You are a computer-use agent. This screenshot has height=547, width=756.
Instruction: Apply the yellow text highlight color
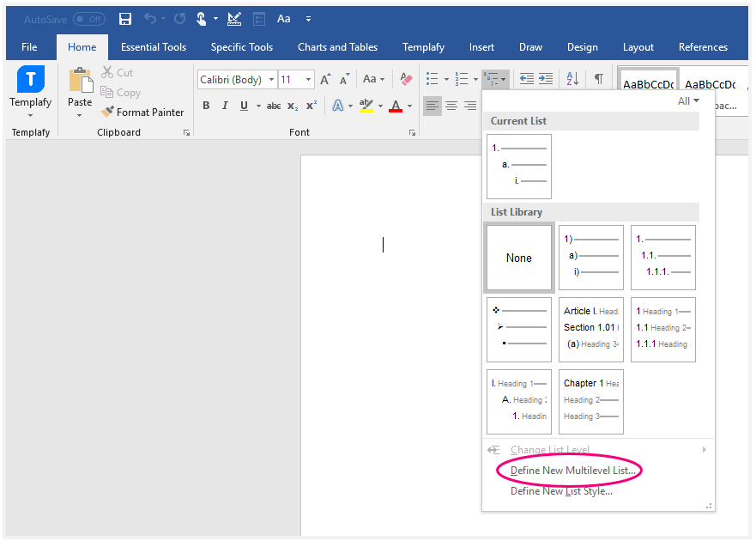point(366,105)
